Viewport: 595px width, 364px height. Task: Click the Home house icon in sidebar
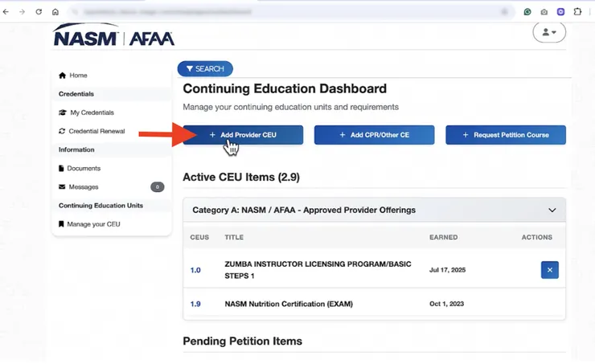point(63,76)
